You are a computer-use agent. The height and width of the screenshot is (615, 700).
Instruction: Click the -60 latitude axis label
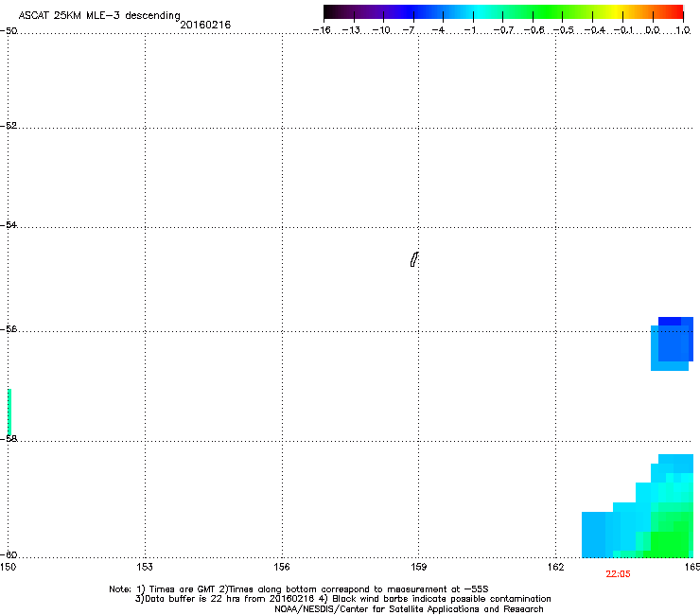tap(9, 554)
